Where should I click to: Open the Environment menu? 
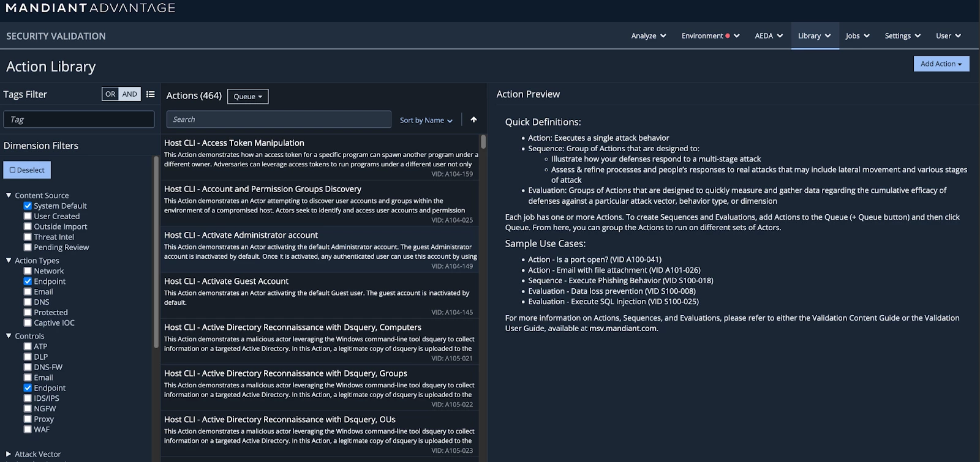coord(710,36)
